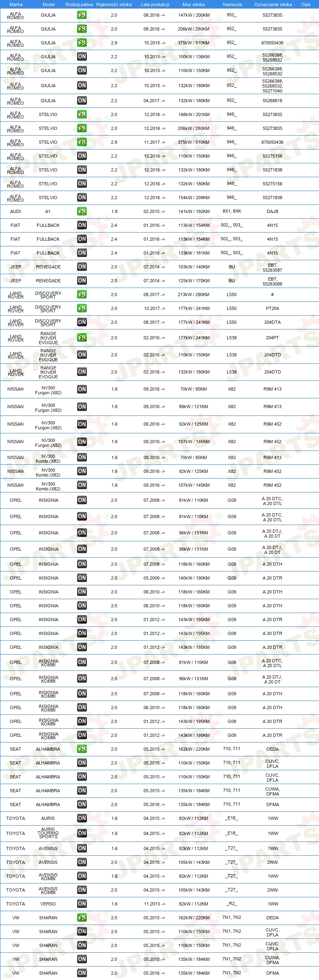This screenshot has width=319, height=980.
Task: Click the ON icon for Discovery Sport 204DTA
Action: point(82,322)
